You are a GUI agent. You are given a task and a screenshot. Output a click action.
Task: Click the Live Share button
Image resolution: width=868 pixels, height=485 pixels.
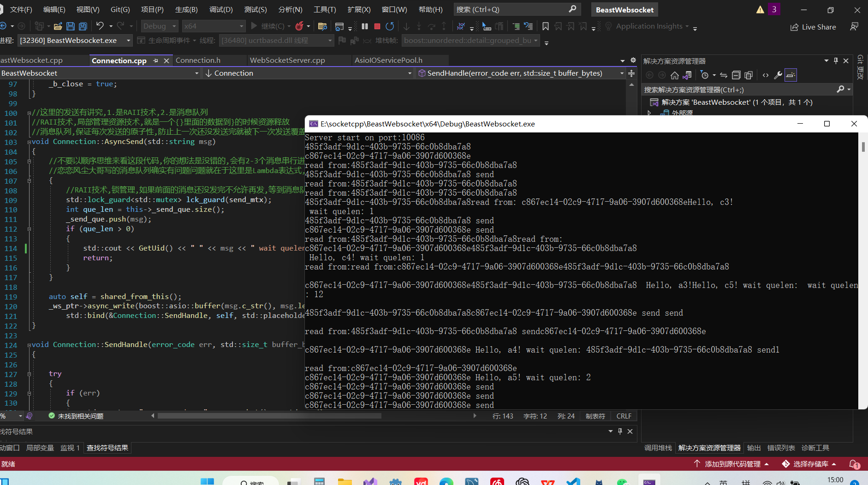[813, 27]
